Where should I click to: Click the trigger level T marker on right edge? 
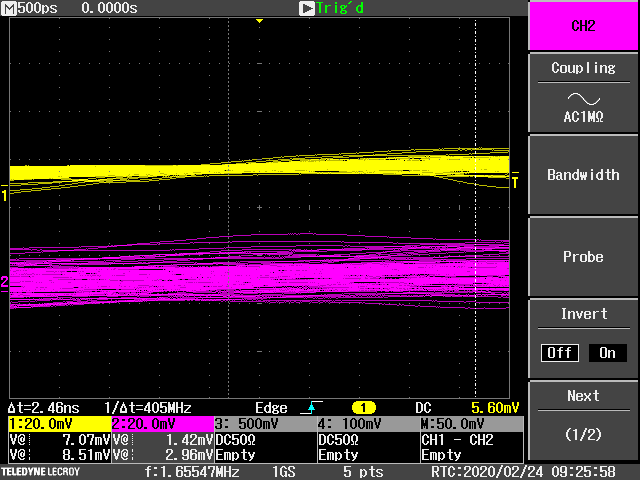(515, 182)
